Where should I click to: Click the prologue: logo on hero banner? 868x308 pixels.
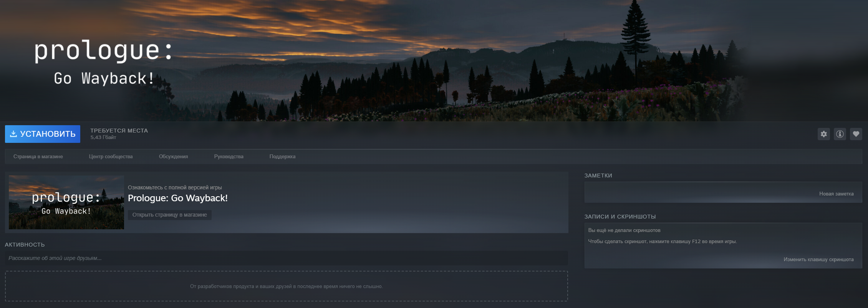[104, 51]
